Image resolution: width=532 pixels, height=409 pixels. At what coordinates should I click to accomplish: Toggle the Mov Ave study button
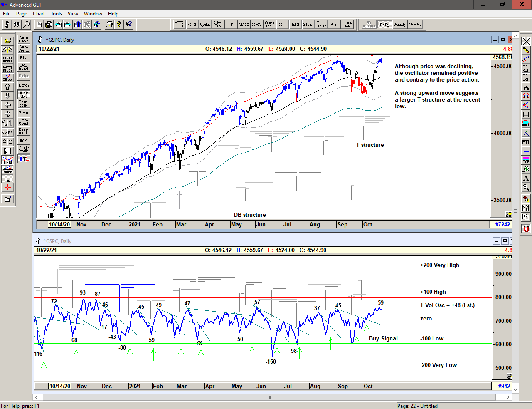[24, 94]
